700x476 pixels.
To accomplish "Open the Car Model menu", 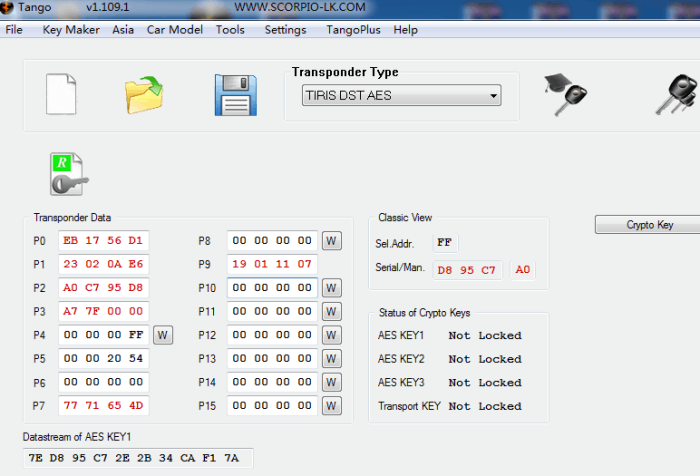I will [x=175, y=30].
